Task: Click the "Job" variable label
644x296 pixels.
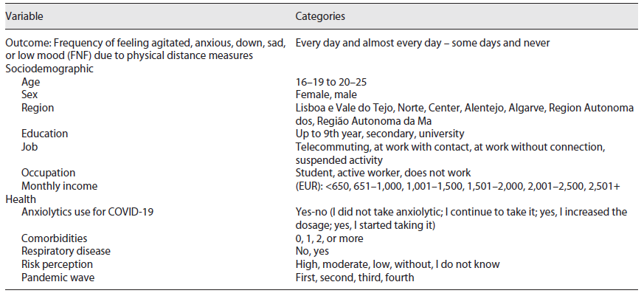Action: click(29, 147)
